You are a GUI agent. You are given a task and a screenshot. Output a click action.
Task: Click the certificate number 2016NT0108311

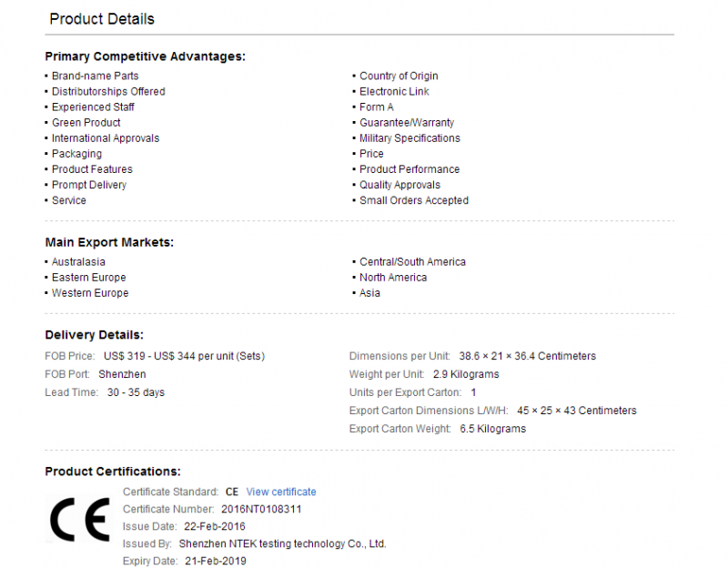[x=261, y=510]
